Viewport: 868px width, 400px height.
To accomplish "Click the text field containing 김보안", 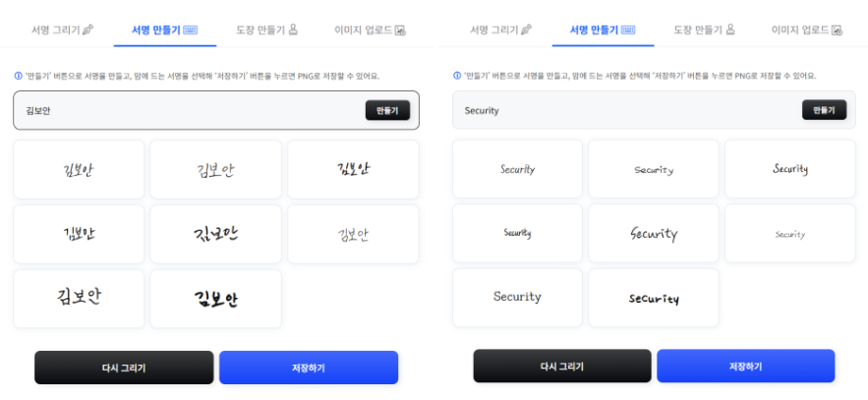I will coord(187,110).
